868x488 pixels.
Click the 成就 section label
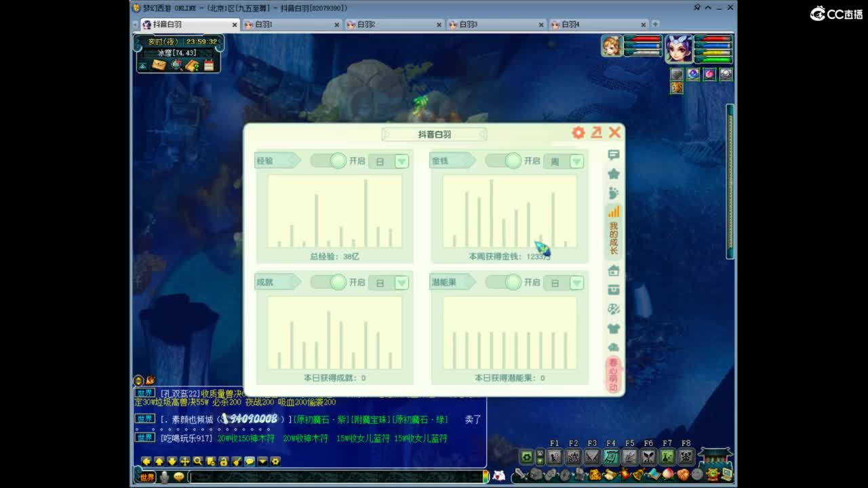(277, 282)
